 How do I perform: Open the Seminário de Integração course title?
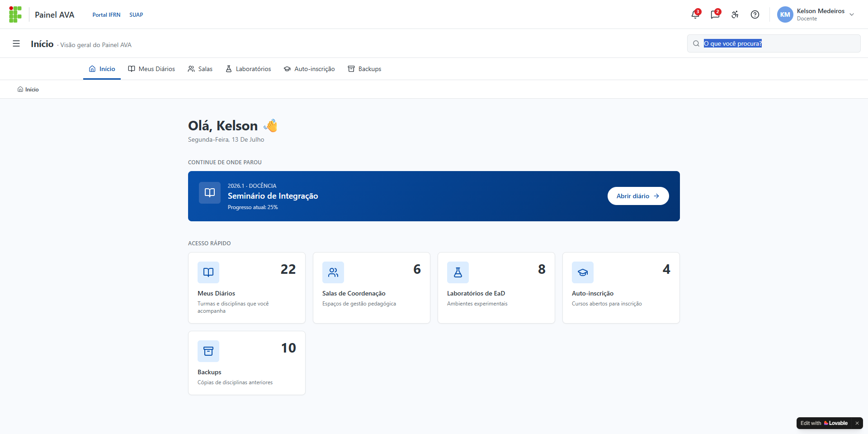click(273, 196)
